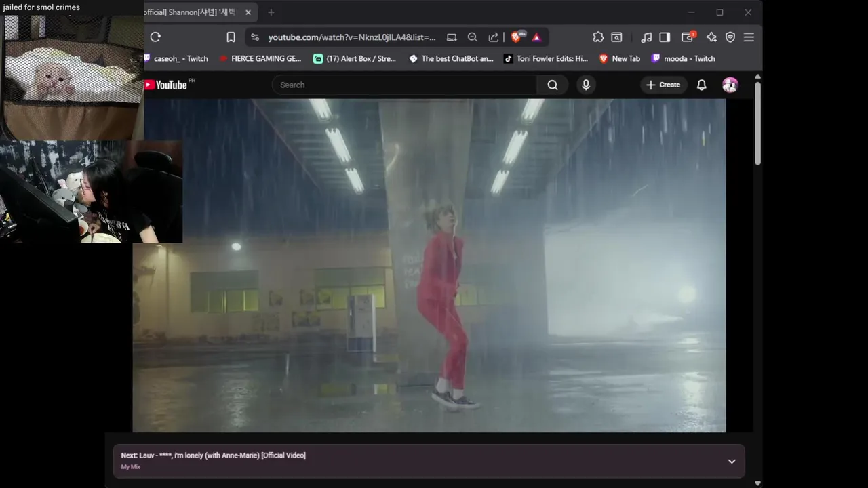Screen dimensions: 868x488
Task: Open the Brave Shields lion icon
Action: tap(517, 37)
